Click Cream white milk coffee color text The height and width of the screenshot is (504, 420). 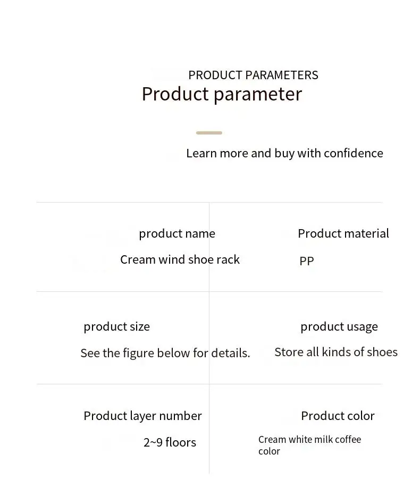[x=309, y=445]
